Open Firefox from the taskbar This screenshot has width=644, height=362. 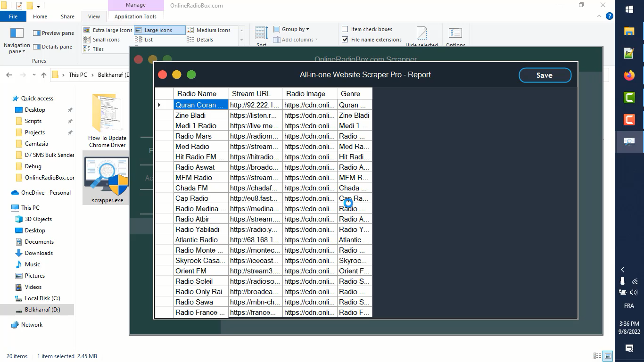629,75
